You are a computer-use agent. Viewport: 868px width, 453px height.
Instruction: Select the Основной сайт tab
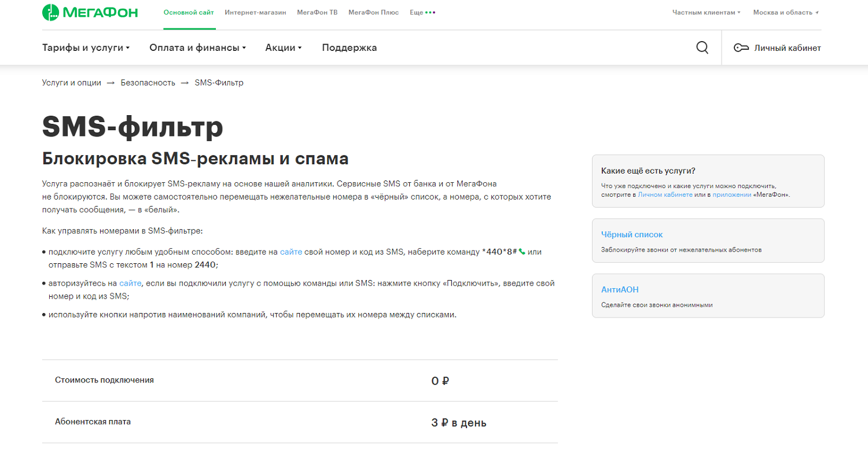point(190,12)
